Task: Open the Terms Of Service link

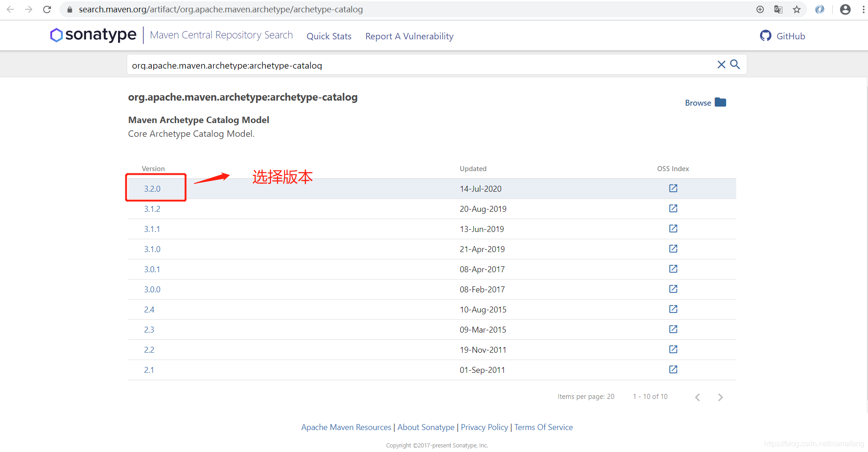Action: (x=544, y=427)
